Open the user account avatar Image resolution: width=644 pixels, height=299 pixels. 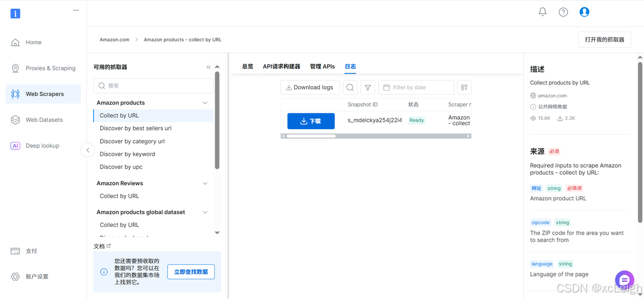tap(584, 12)
